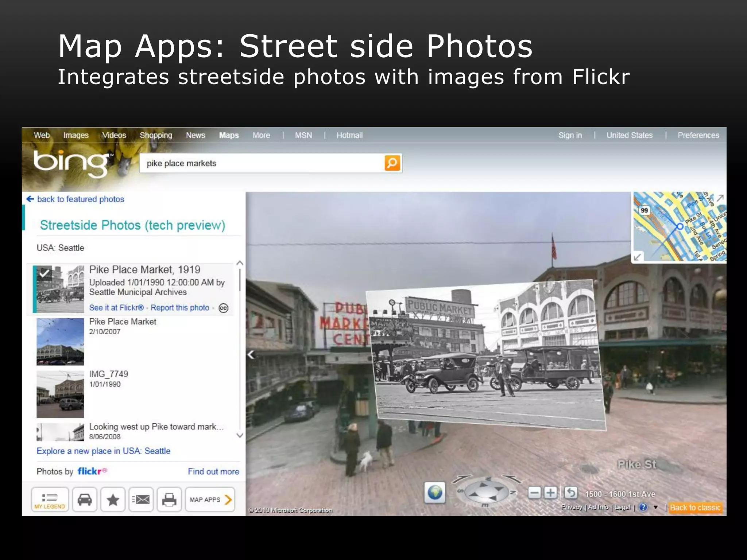This screenshot has width=747, height=560.
Task: Click the Pike Place Market, 1919 title
Action: [145, 270]
